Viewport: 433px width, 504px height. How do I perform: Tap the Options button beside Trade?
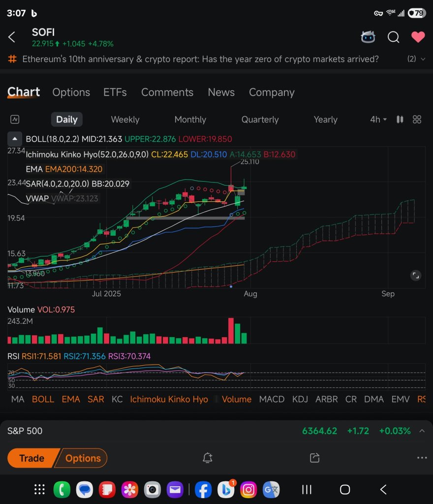82,458
